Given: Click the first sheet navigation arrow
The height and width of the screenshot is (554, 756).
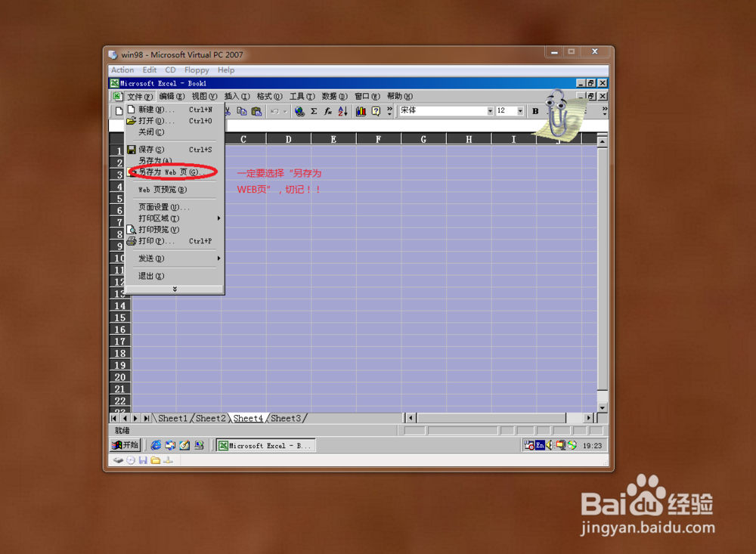Looking at the screenshot, I should (114, 418).
